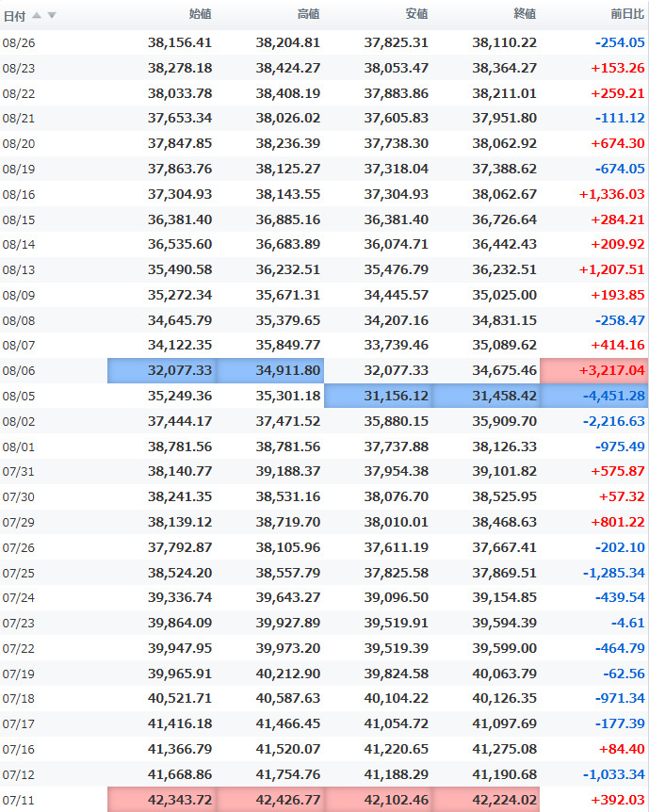Select the 08/05 date cell
The image size is (649, 812).
coord(19,397)
